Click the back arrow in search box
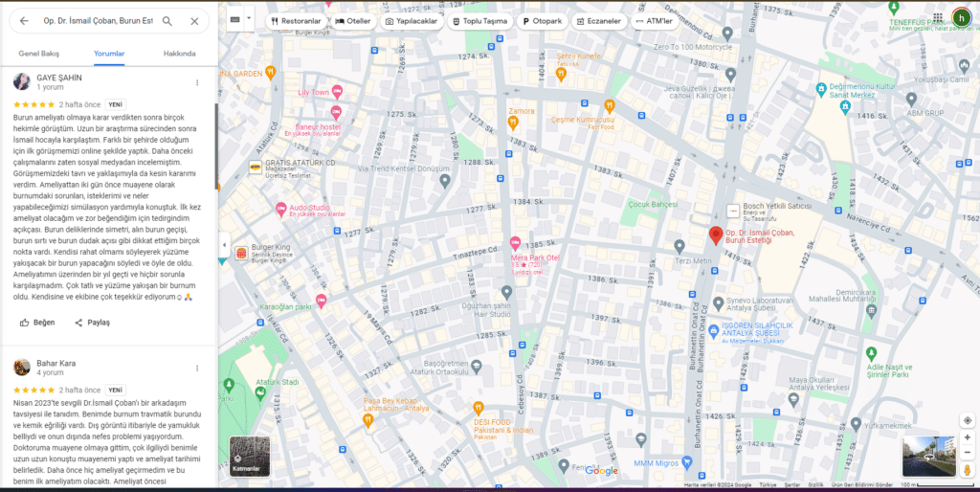This screenshot has height=492, width=980. click(24, 21)
